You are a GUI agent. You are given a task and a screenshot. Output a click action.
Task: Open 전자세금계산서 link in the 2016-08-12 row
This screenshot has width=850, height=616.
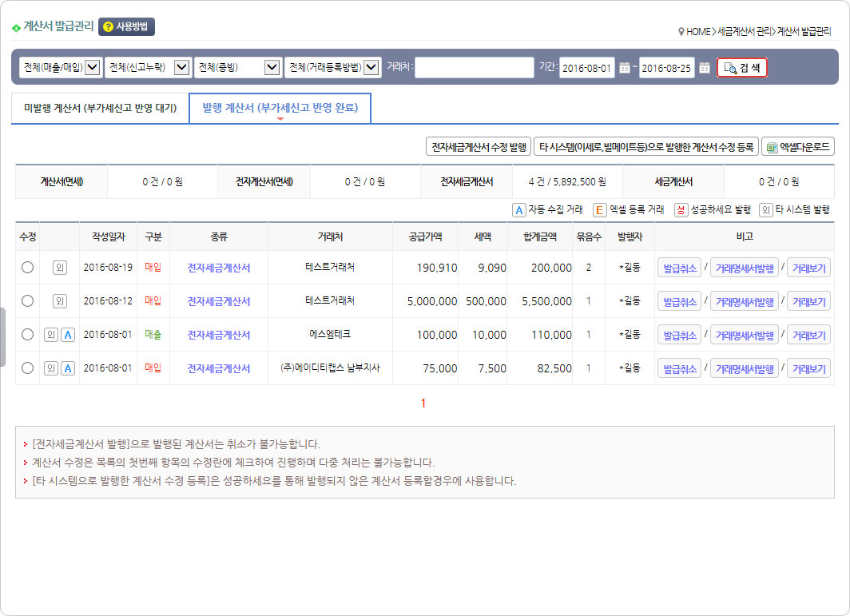point(218,301)
